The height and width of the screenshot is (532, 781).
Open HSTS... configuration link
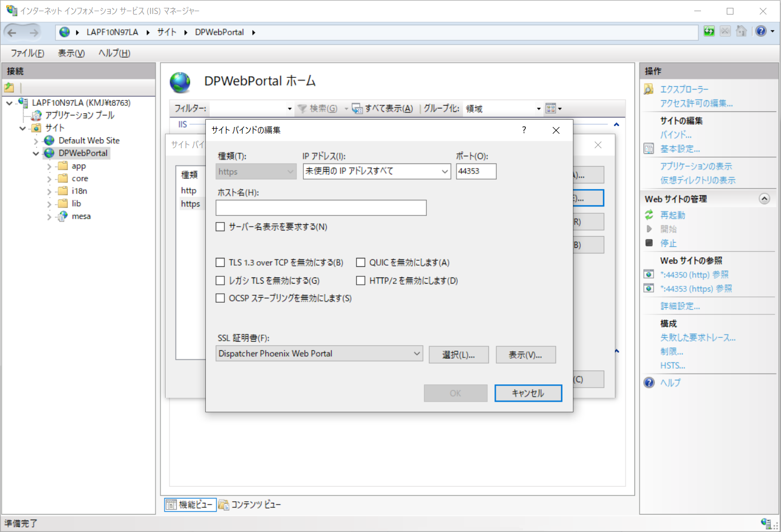672,365
